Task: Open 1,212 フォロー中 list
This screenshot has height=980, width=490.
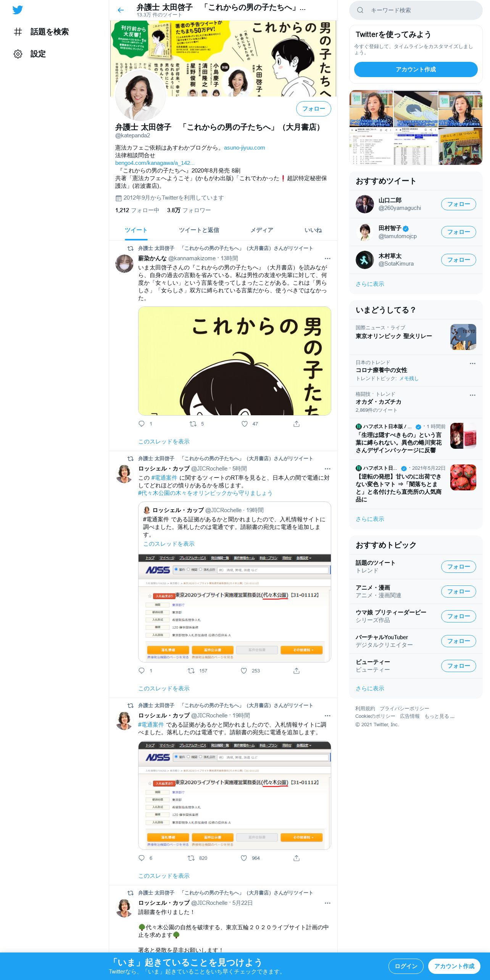Action: click(137, 210)
